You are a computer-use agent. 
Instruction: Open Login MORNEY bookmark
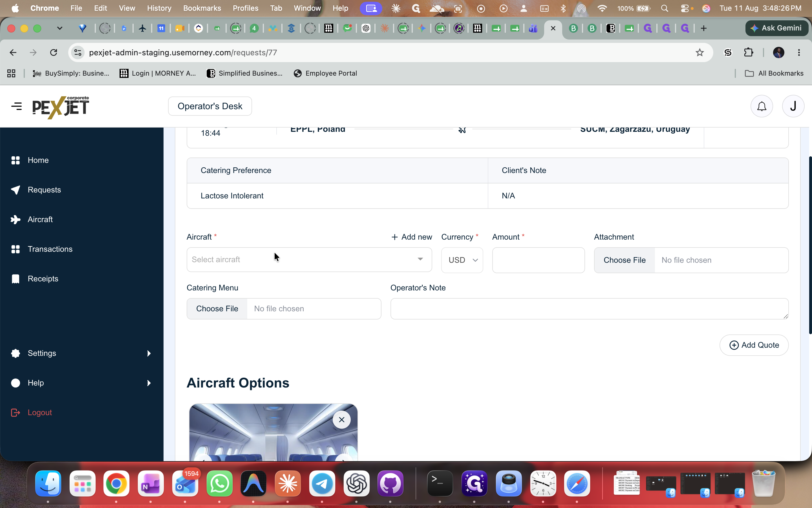point(158,73)
